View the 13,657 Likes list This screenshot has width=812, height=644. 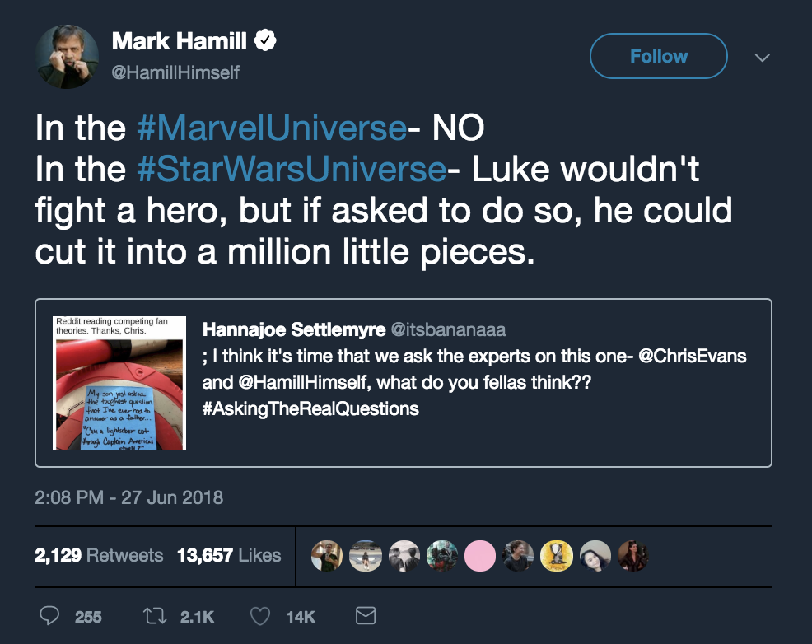(x=229, y=555)
